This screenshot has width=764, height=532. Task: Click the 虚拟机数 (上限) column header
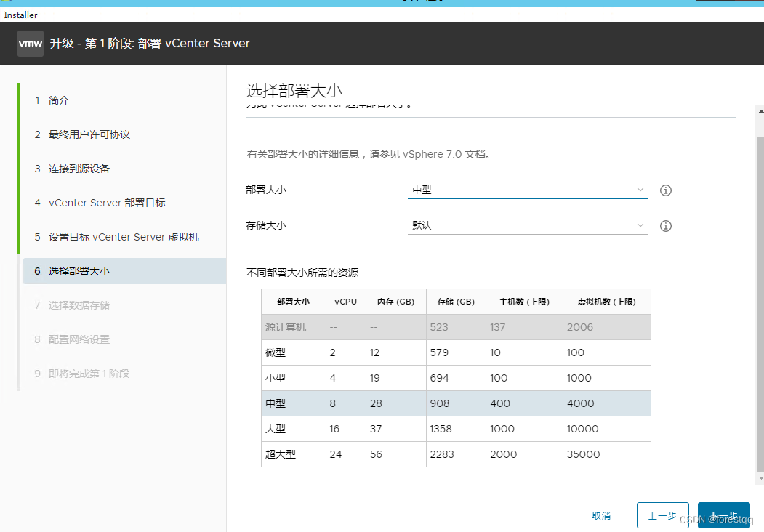tap(606, 302)
